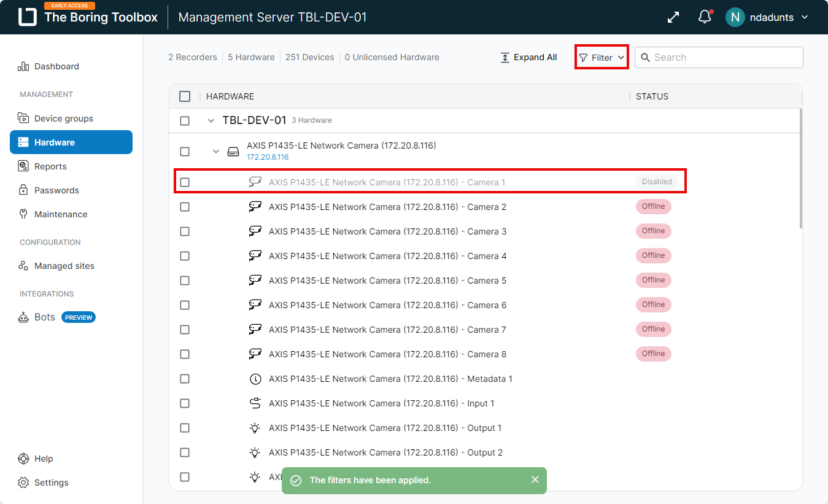Toggle the select-all checkbox in header
This screenshot has width=828, height=504.
(185, 96)
